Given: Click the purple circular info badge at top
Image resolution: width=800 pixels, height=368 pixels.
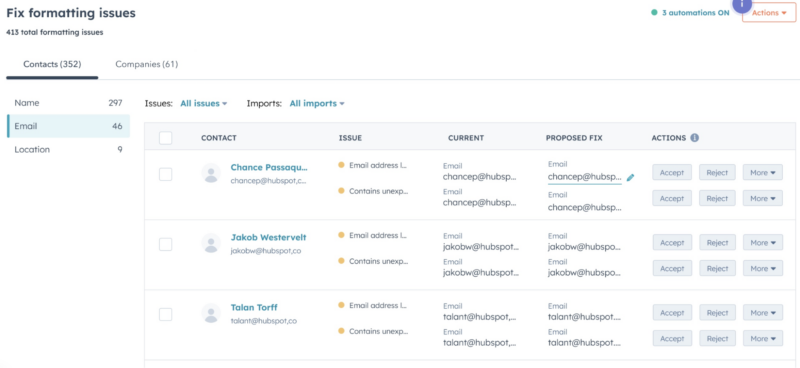Looking at the screenshot, I should [743, 4].
